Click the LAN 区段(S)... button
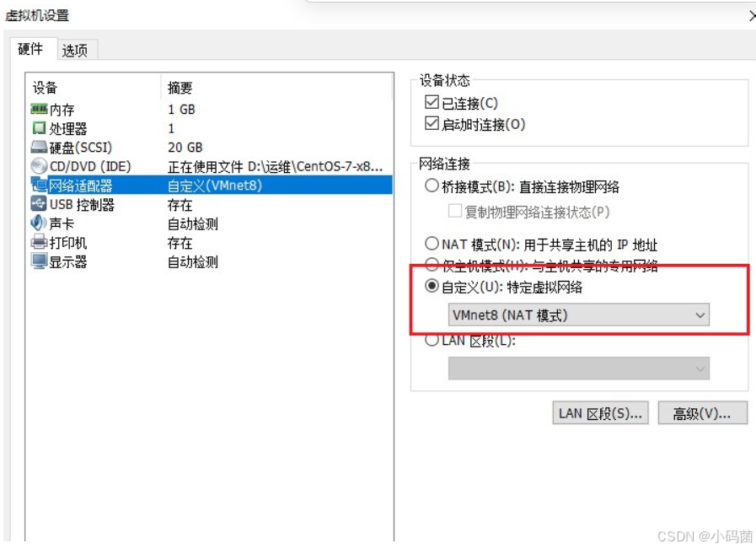The width and height of the screenshot is (756, 549). coord(600,413)
